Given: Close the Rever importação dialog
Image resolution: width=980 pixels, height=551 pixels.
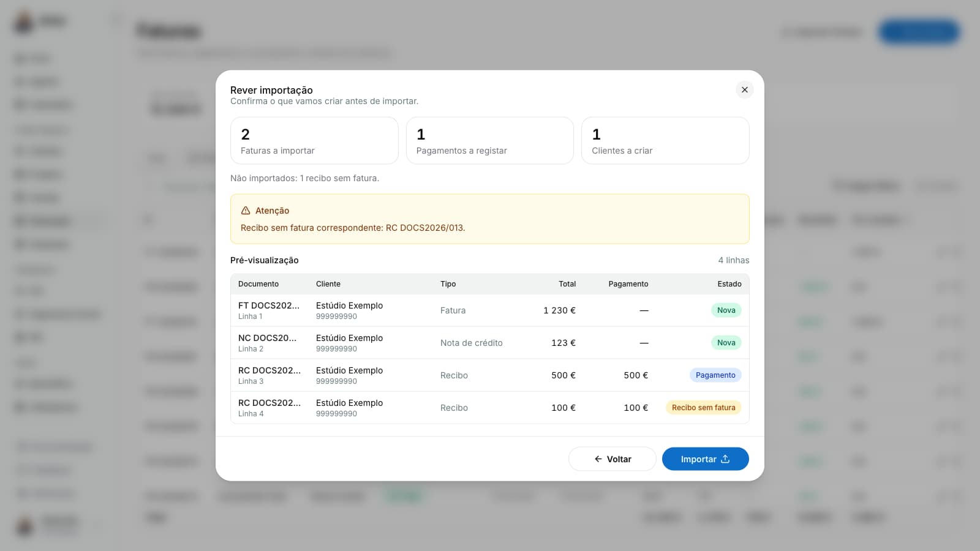Looking at the screenshot, I should tap(744, 90).
